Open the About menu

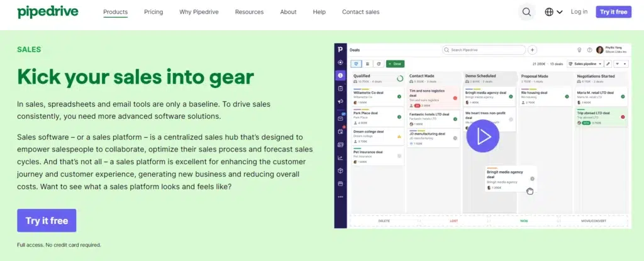coord(288,12)
